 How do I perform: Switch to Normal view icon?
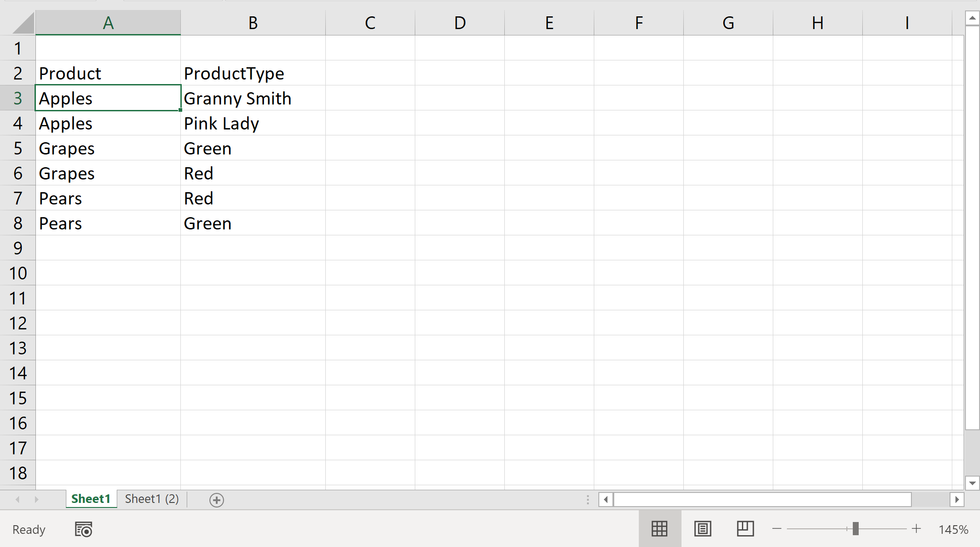[x=659, y=529]
